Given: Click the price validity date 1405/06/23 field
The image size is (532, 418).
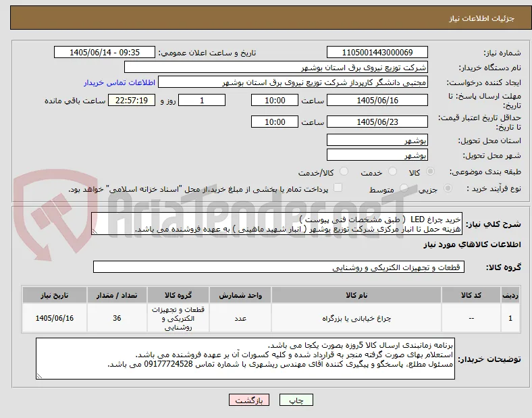Looking at the screenshot, I should pyautogui.click(x=377, y=122).
